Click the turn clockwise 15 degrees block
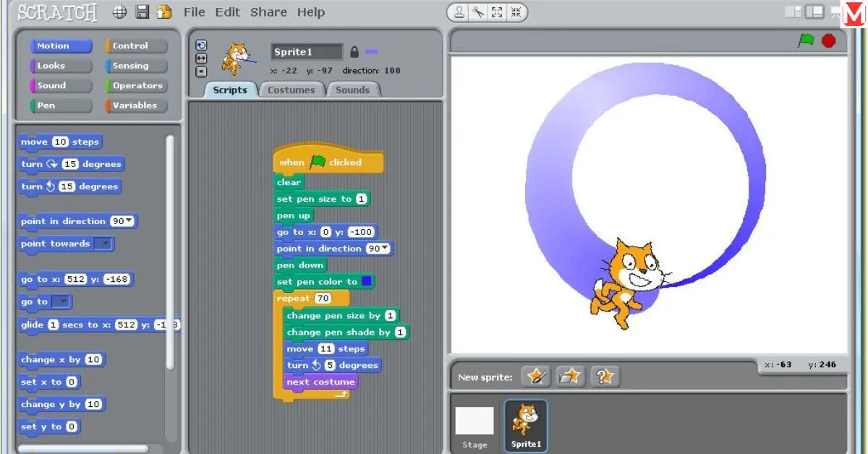The height and width of the screenshot is (454, 868). 71,164
